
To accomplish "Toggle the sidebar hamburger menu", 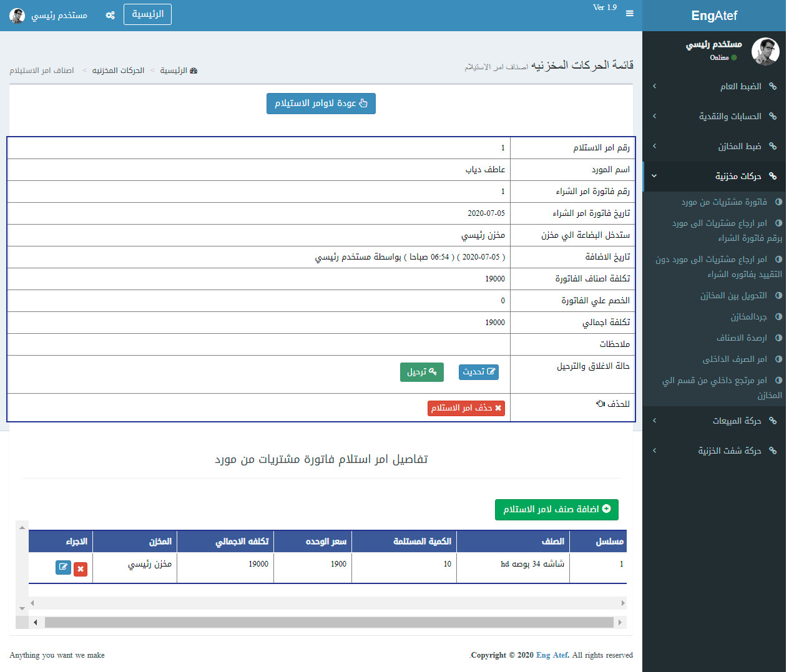I will [x=630, y=14].
